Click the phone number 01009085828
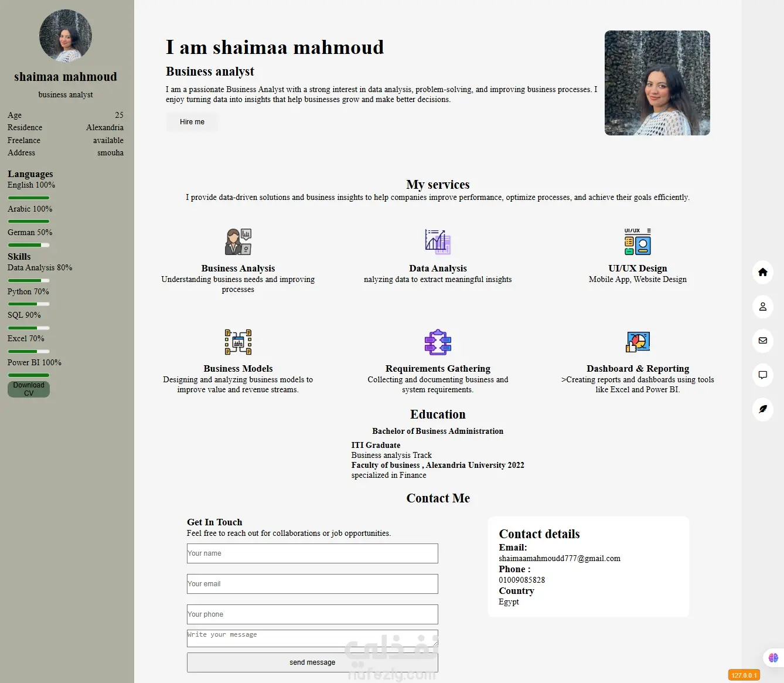Viewport: 784px width, 683px height. [x=521, y=580]
